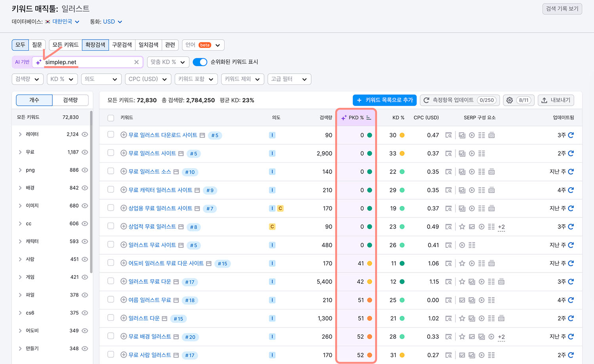Refresh the 여름 일러스트 무료 row

[571, 300]
